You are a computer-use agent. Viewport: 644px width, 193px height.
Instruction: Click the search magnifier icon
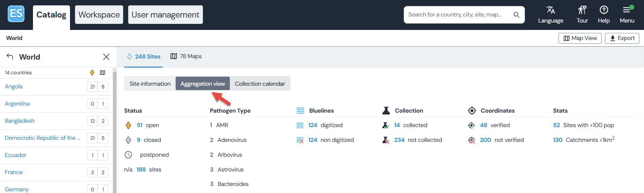pyautogui.click(x=516, y=15)
